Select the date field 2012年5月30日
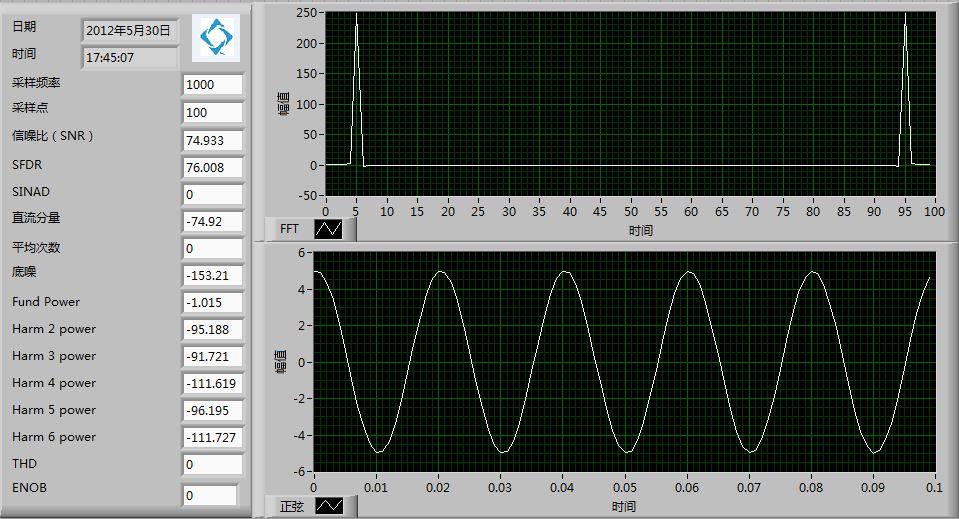Screen dimensions: 959x519 [x=130, y=31]
